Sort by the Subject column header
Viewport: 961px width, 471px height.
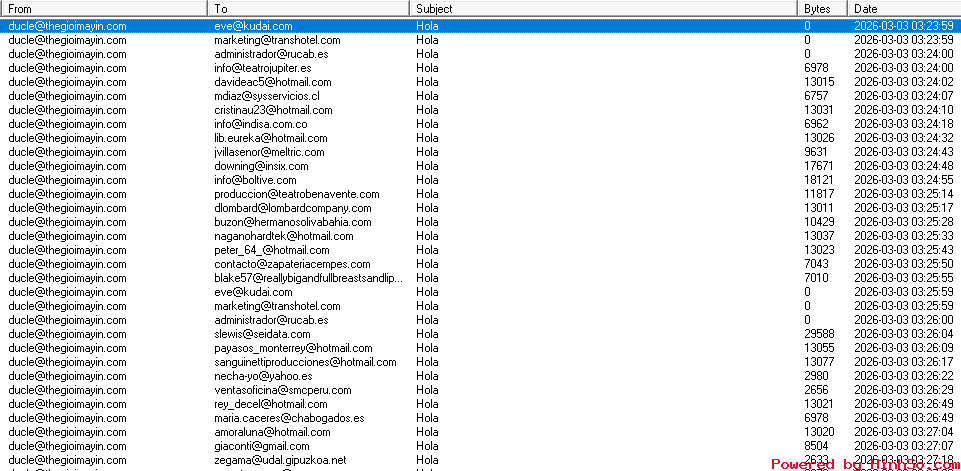[x=604, y=9]
